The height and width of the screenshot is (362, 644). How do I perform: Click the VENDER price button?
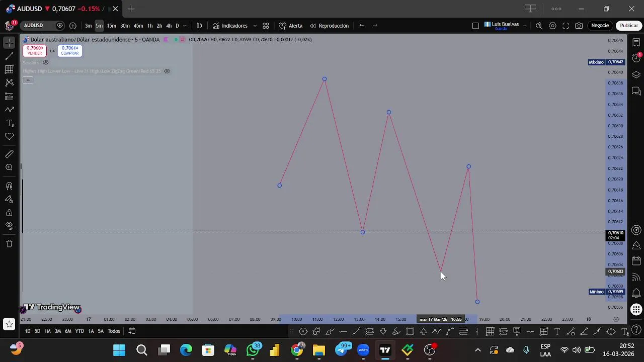click(35, 51)
